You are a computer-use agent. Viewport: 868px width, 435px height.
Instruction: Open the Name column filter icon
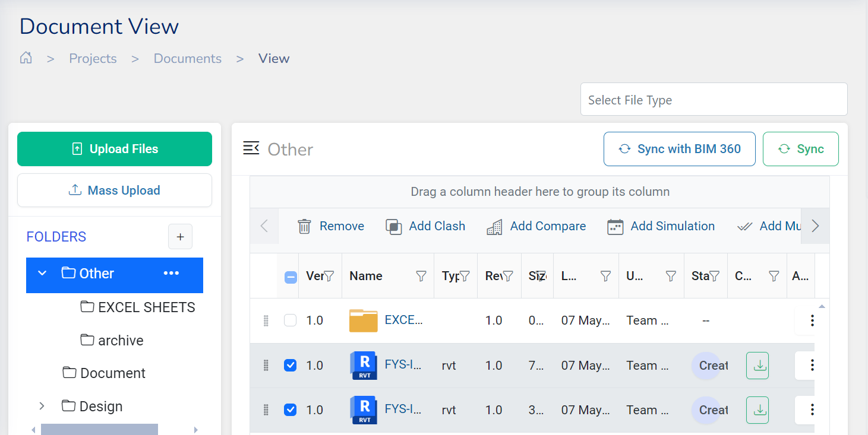421,276
